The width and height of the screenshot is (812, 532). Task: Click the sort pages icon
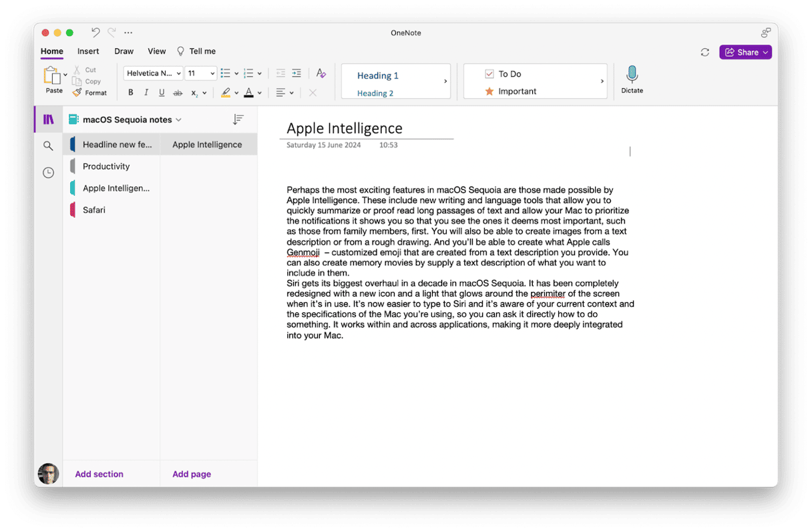click(x=238, y=120)
